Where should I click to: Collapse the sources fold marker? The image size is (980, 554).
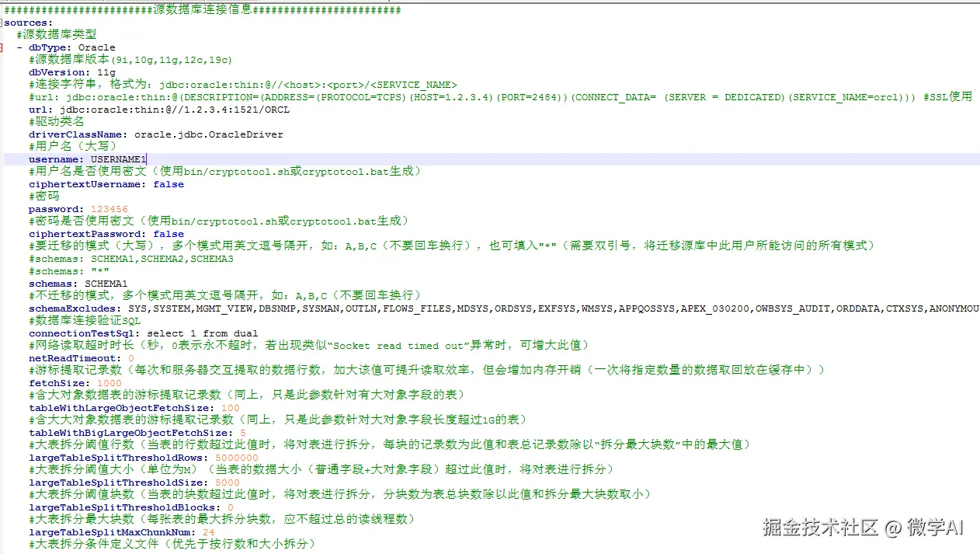point(2,23)
